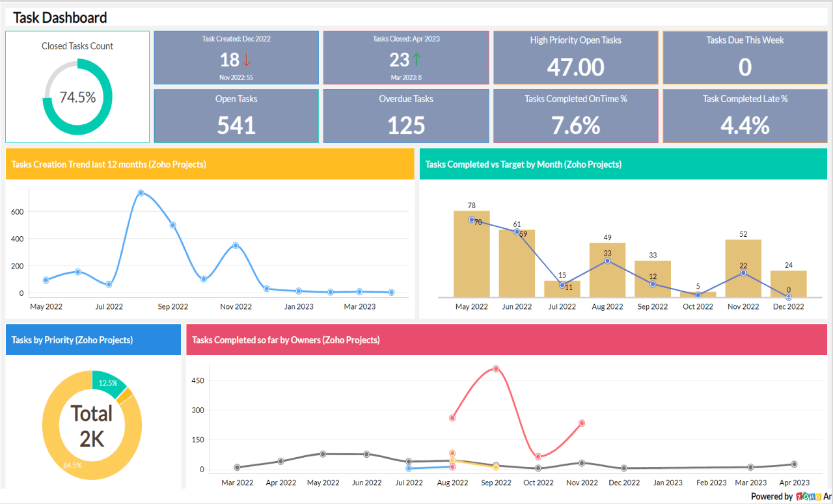Click the red line peak above Sep 2022
The image size is (833, 504).
pos(497,369)
